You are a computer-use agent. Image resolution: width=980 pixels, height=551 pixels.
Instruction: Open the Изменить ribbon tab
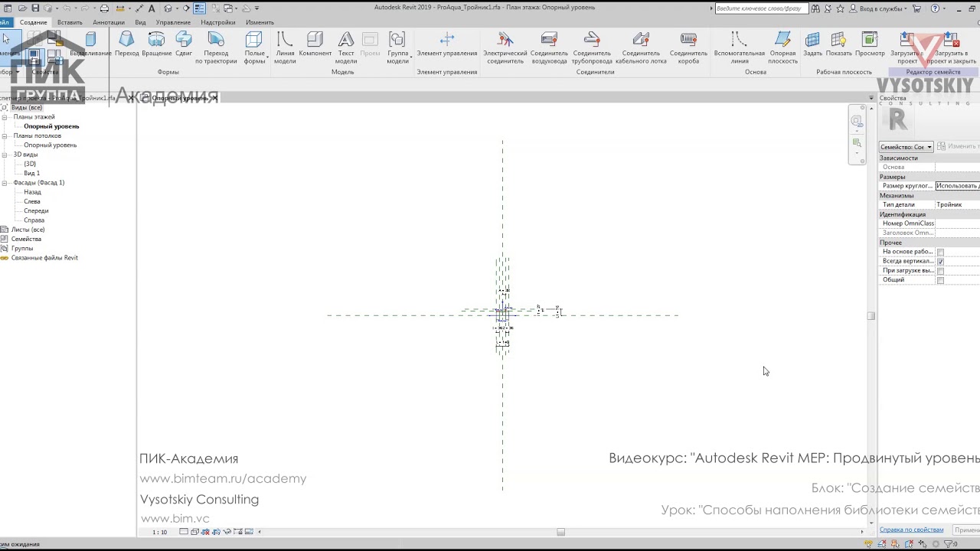click(260, 22)
